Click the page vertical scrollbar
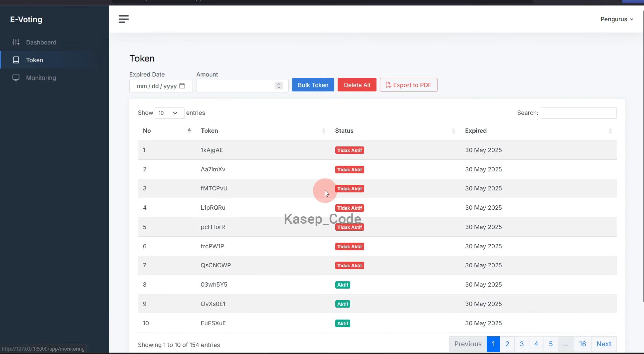Screen dimensions: 644x354 pyautogui.click(x=643, y=156)
